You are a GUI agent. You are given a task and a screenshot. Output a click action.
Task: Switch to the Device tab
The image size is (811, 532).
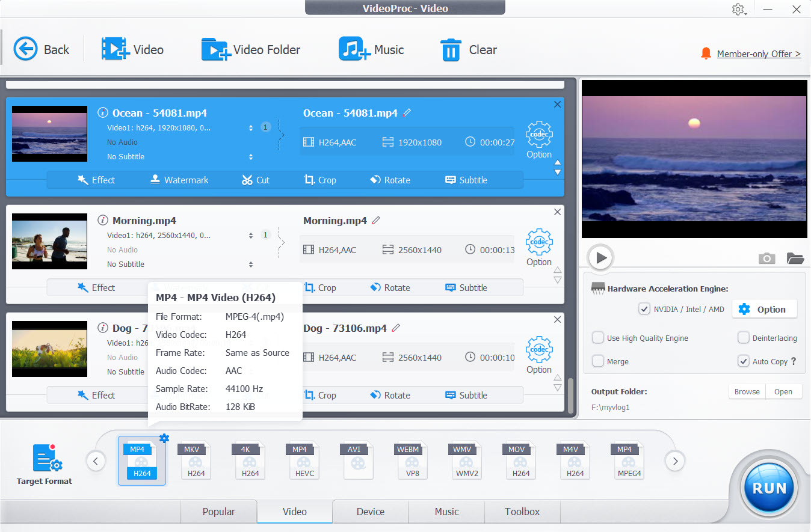370,512
